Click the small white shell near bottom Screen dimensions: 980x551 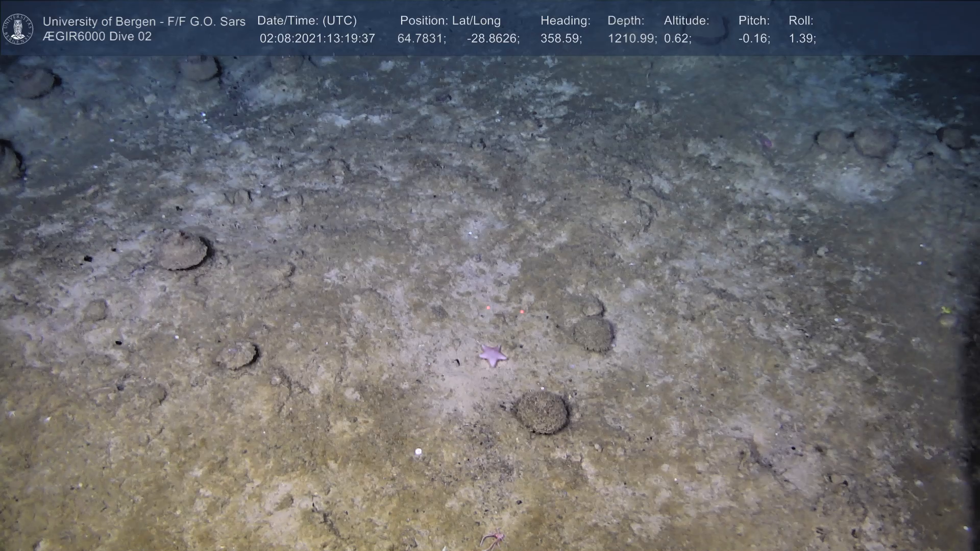[x=419, y=452]
